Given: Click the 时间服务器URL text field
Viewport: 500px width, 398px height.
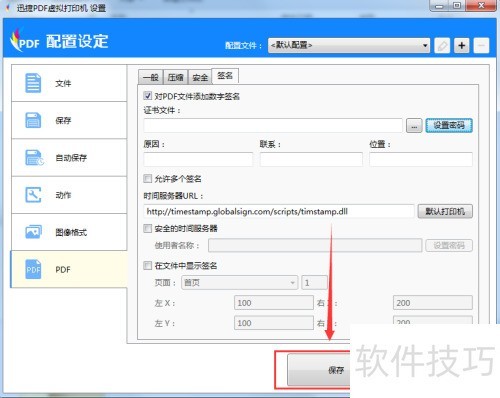Looking at the screenshot, I should (279, 211).
